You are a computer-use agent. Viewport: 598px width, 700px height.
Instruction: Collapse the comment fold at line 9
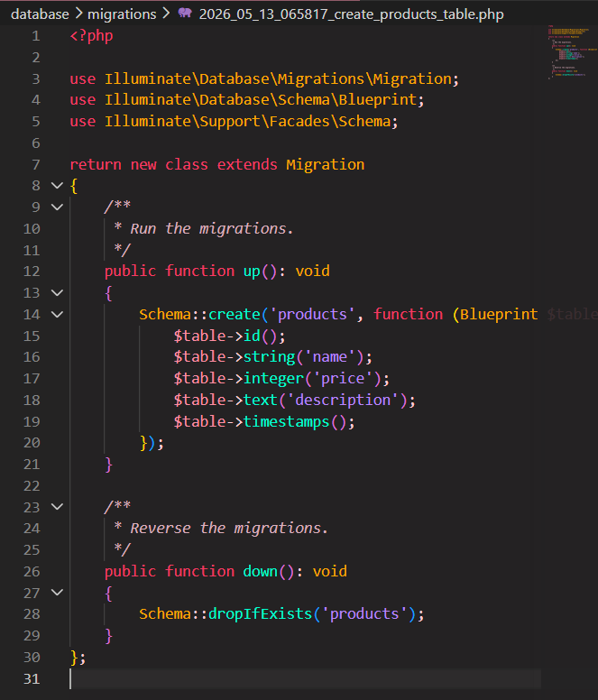(x=57, y=207)
